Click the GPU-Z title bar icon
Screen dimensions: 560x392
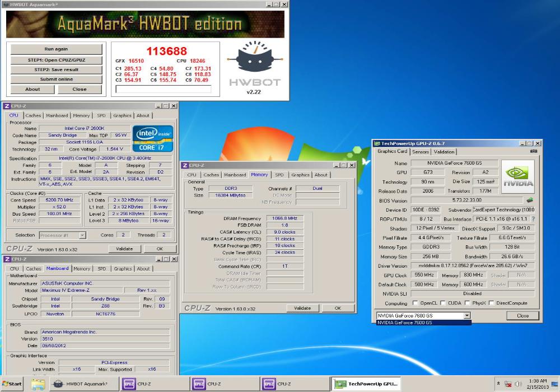pos(376,143)
